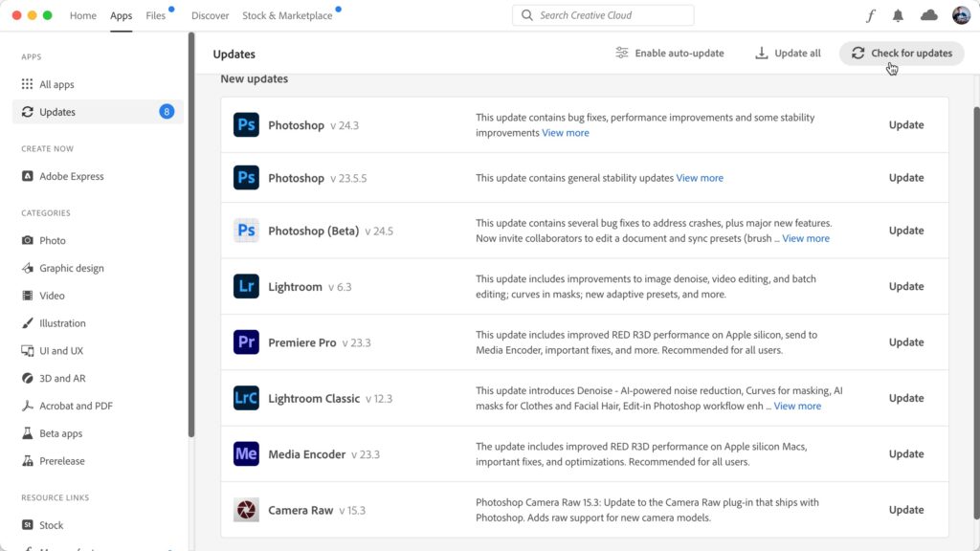The height and width of the screenshot is (551, 980).
Task: Open the Acrobat and PDF category
Action: pyautogui.click(x=76, y=406)
